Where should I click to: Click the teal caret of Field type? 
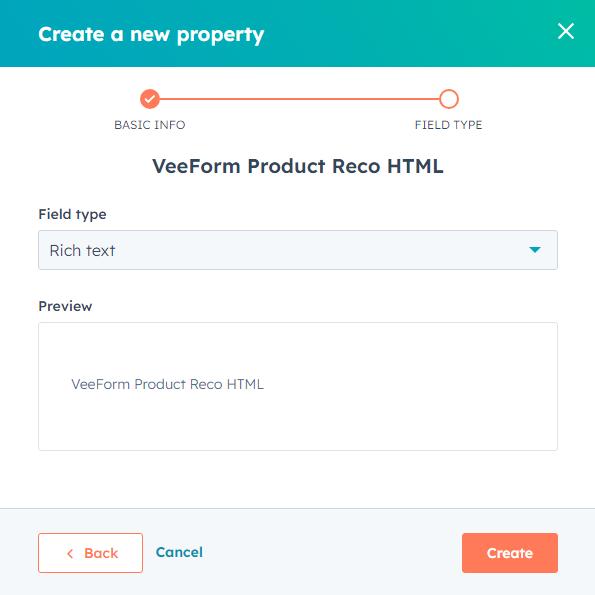(x=535, y=250)
